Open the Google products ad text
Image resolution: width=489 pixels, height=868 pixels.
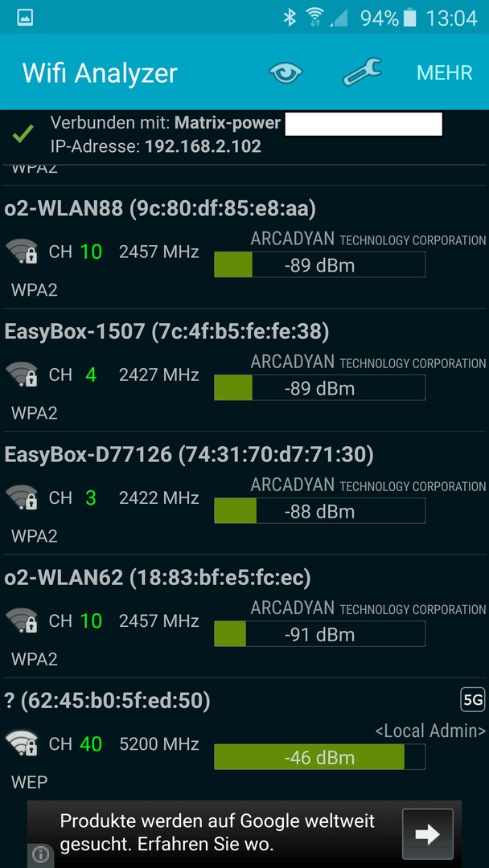pos(218,833)
